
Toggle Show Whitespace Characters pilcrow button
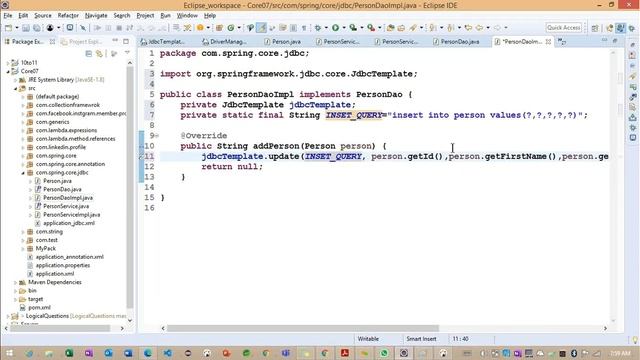pos(304,28)
